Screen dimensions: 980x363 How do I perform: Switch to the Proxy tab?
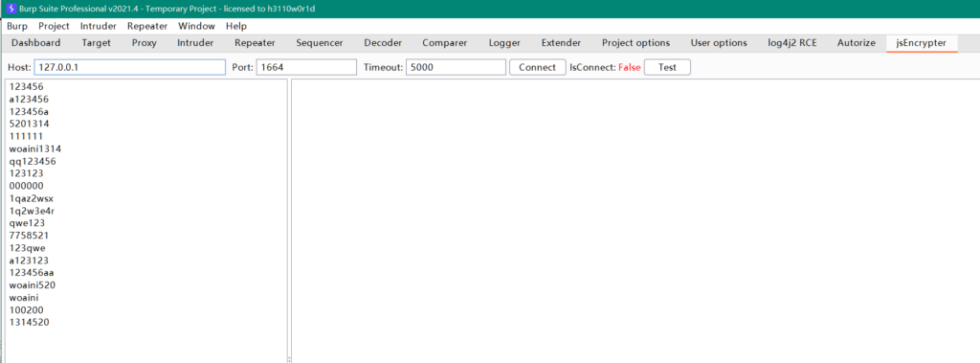[x=145, y=43]
